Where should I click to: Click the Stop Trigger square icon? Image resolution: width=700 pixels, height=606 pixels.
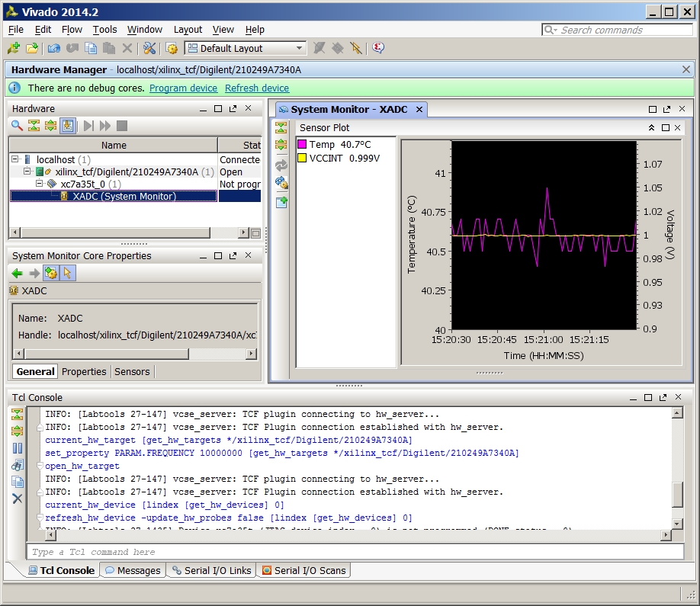coord(122,126)
